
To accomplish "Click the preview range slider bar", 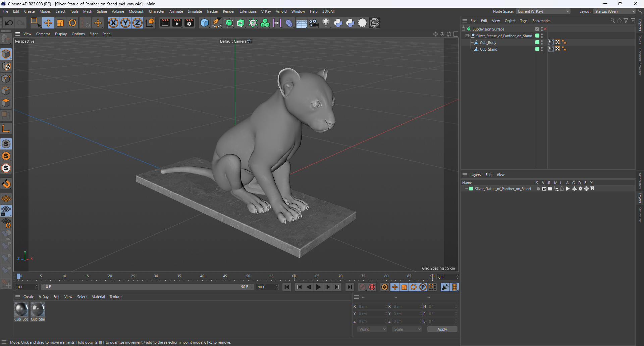I will tap(147, 287).
